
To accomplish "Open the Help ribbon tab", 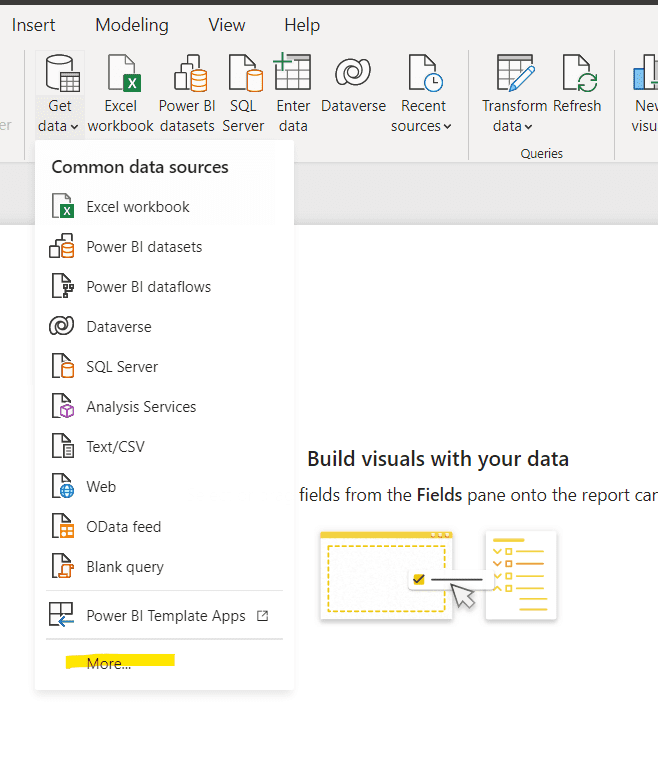I will [x=302, y=25].
